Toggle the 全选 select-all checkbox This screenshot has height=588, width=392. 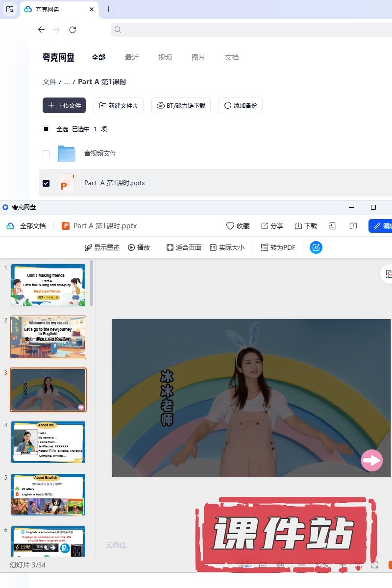pos(46,129)
